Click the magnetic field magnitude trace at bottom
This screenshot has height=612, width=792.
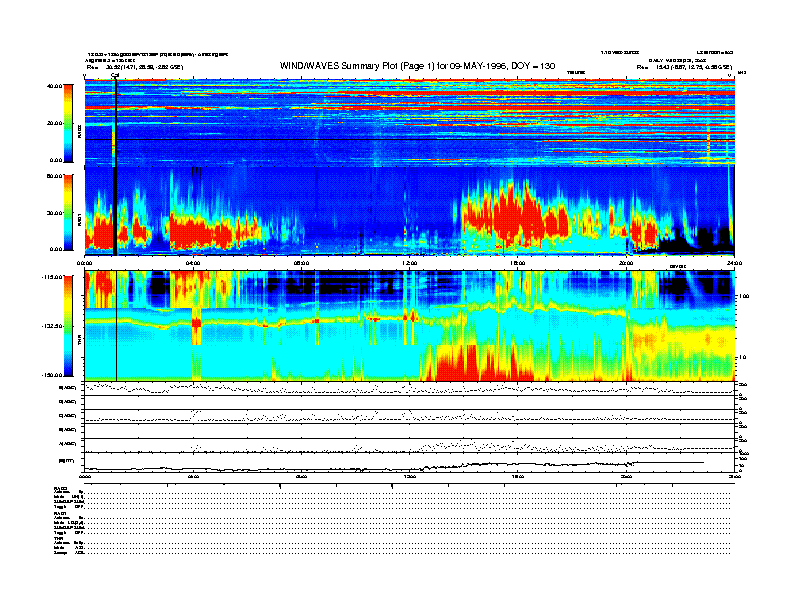tap(394, 466)
